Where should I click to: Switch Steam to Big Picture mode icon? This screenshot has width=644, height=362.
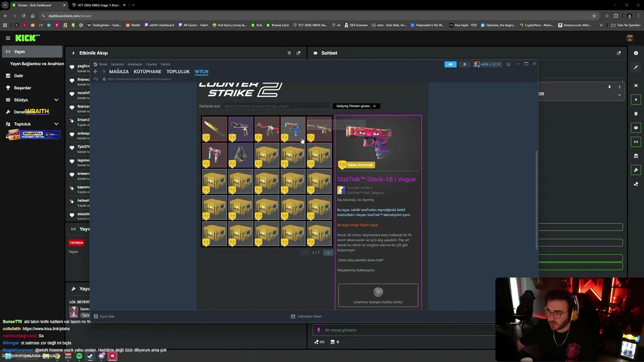[508, 64]
